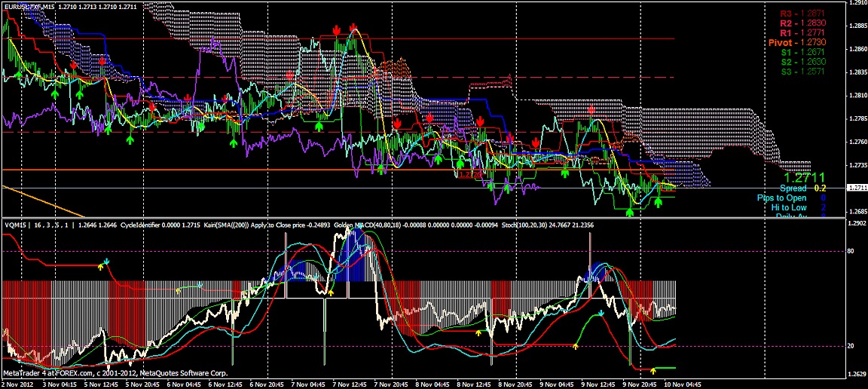
Task: Click the red 1.2726 price tag on chart
Action: (x=470, y=175)
